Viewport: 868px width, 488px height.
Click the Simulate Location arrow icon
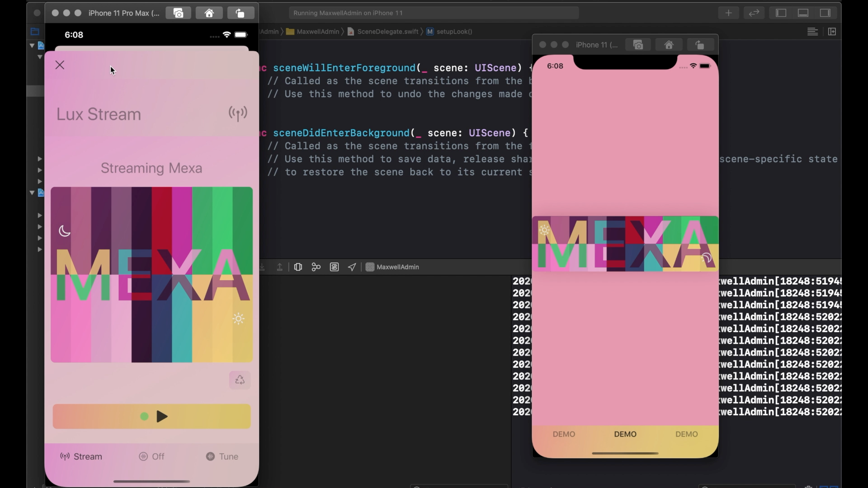(x=352, y=267)
